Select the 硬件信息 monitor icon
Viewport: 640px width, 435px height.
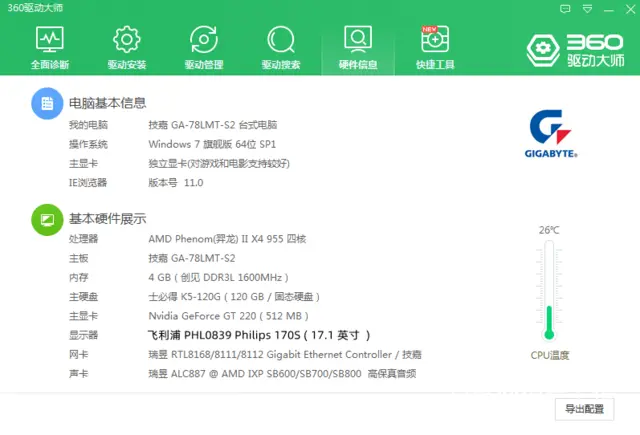358,39
